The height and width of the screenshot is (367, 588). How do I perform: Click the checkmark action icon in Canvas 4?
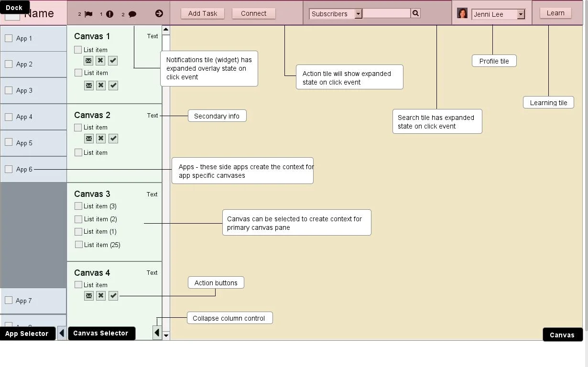click(x=113, y=295)
